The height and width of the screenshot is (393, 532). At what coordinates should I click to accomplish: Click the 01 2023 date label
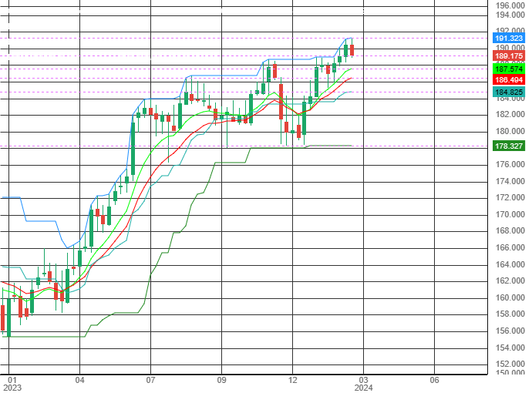click(12, 384)
